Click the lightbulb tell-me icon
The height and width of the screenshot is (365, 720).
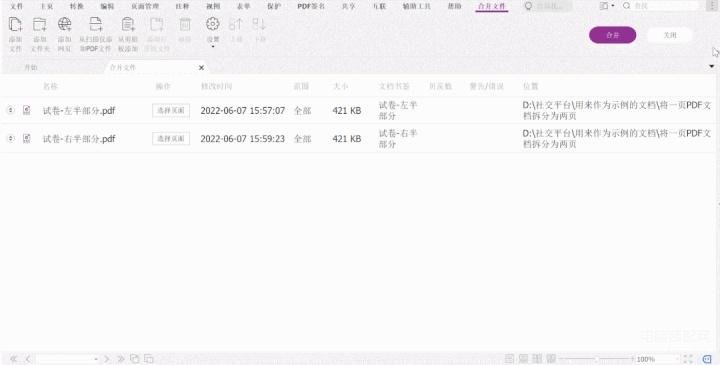529,6
